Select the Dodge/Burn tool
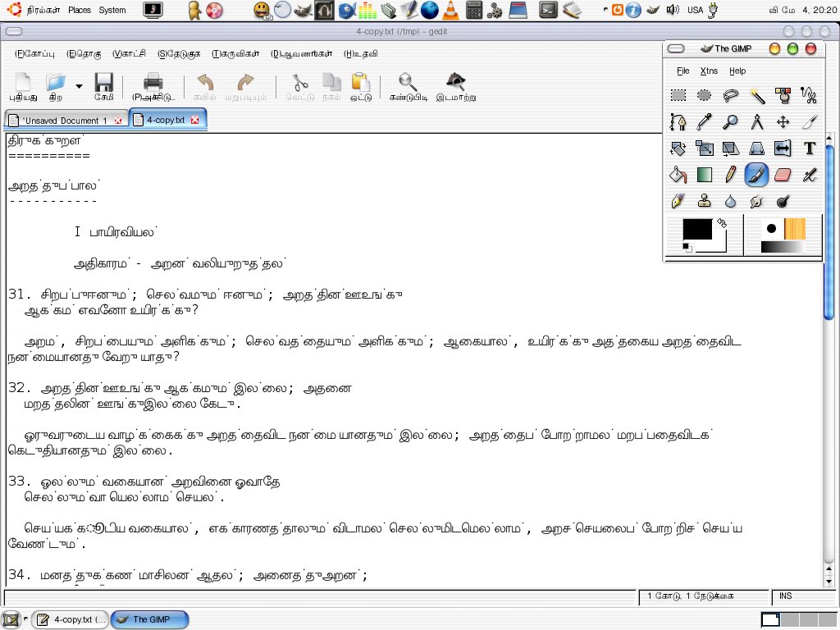Image resolution: width=840 pixels, height=630 pixels. (x=783, y=202)
